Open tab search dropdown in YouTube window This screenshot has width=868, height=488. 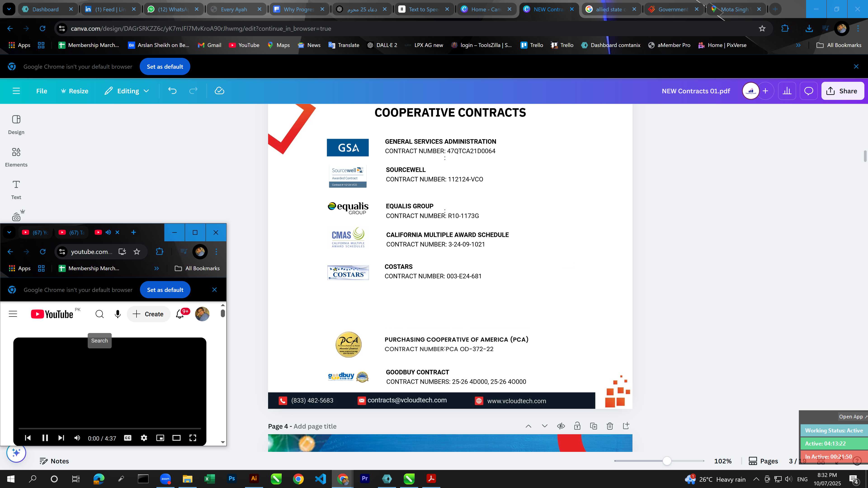9,232
